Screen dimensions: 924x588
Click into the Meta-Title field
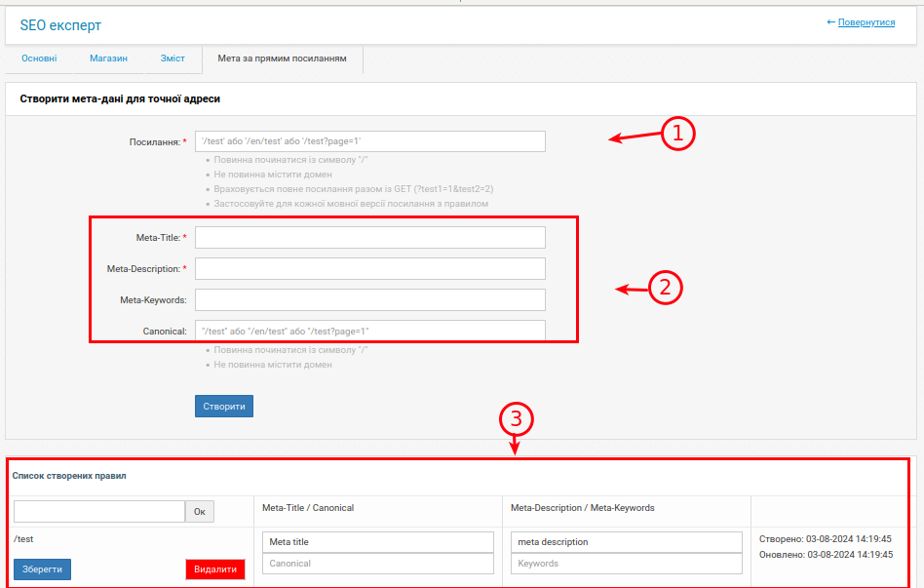(370, 238)
